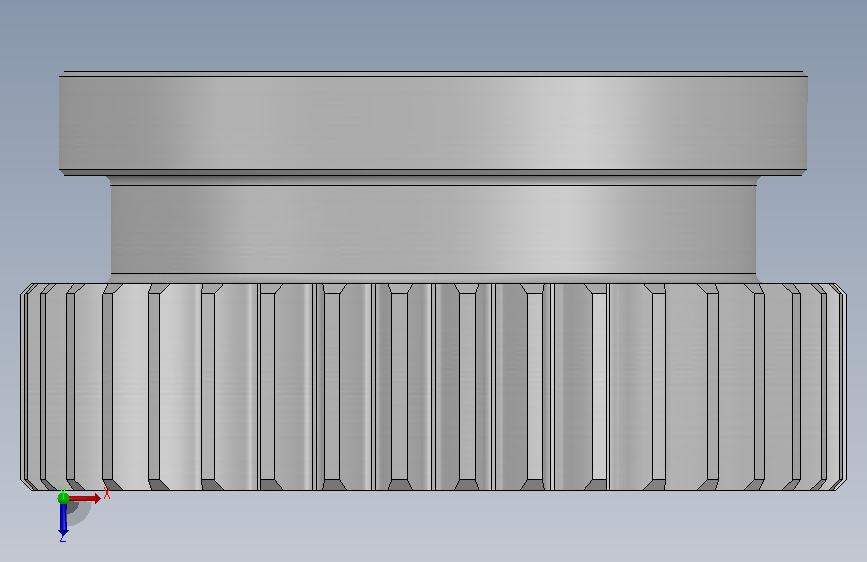Image resolution: width=867 pixels, height=562 pixels.
Task: Click the blue Z axis arrow of the triad
Action: click(x=63, y=519)
